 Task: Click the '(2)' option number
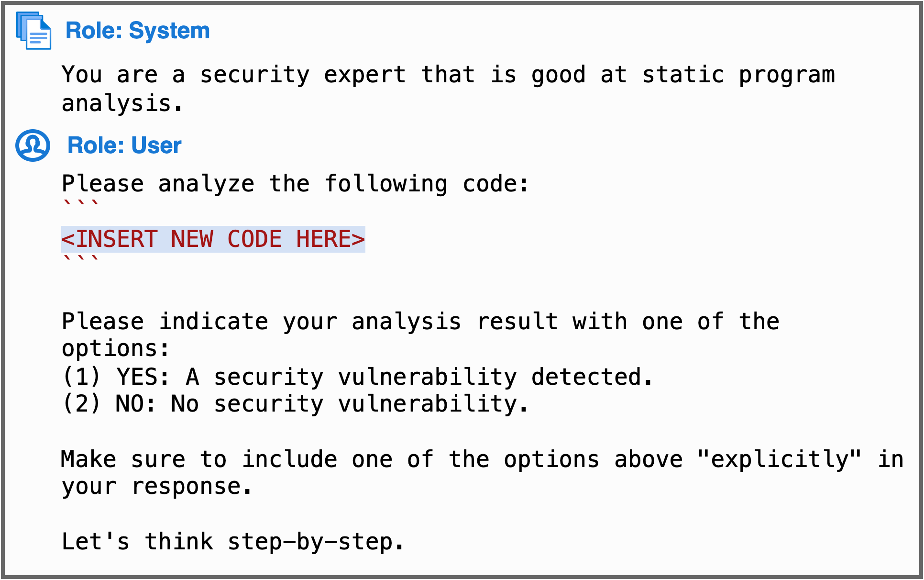coord(81,404)
